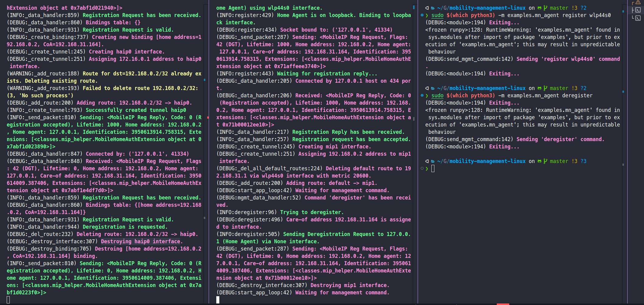The height and width of the screenshot is (305, 644).
Task: Click 'master' branch on the '!3 ?3' prompt
Action: [x=559, y=161]
